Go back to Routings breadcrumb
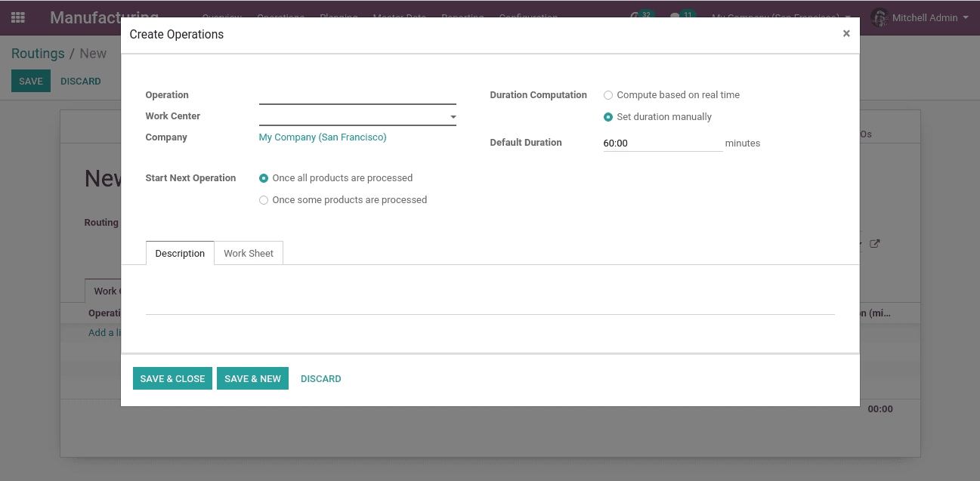Image resolution: width=980 pixels, height=481 pixels. pos(38,54)
